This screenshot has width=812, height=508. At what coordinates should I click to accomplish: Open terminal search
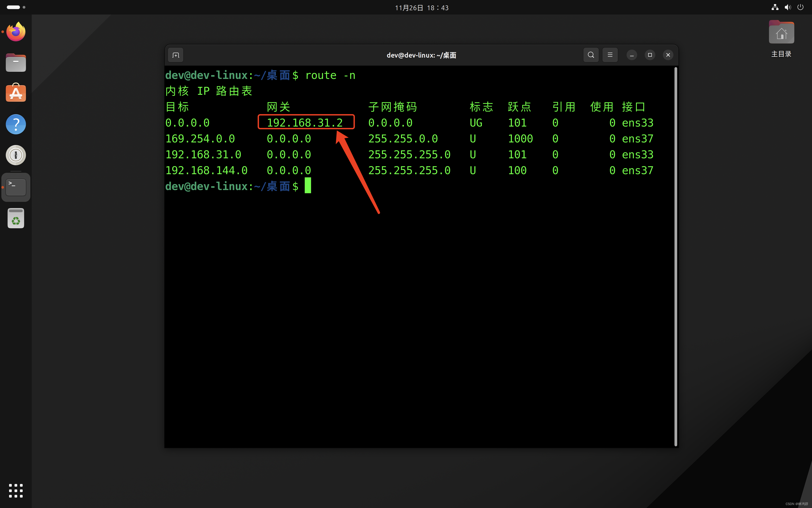591,55
